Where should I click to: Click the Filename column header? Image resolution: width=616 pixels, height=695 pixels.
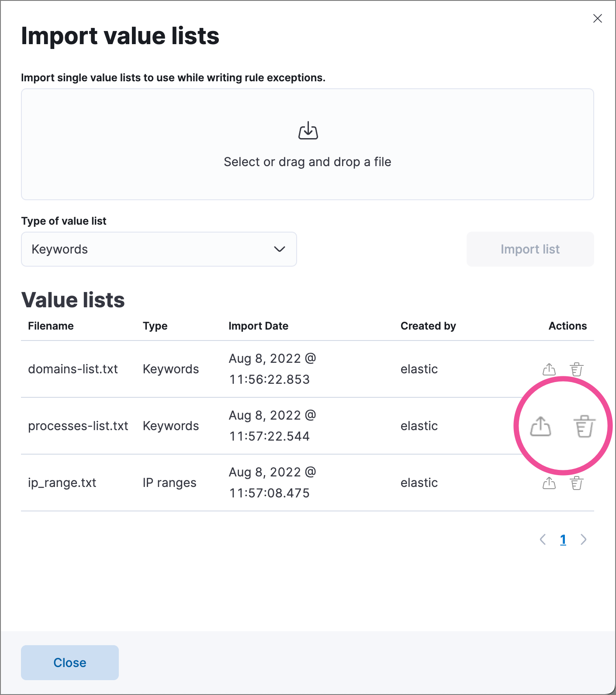tap(51, 326)
